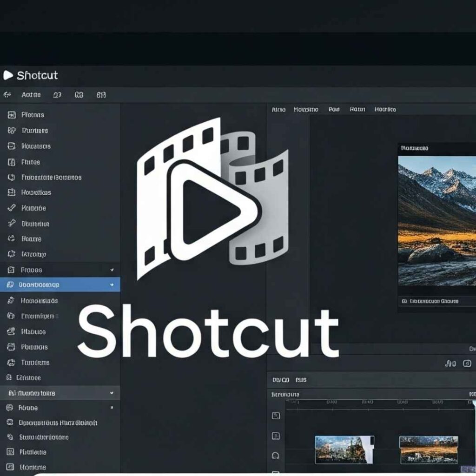Click the icon beside the 'Hlabuoe' row
476x476 pixels.
click(x=11, y=331)
